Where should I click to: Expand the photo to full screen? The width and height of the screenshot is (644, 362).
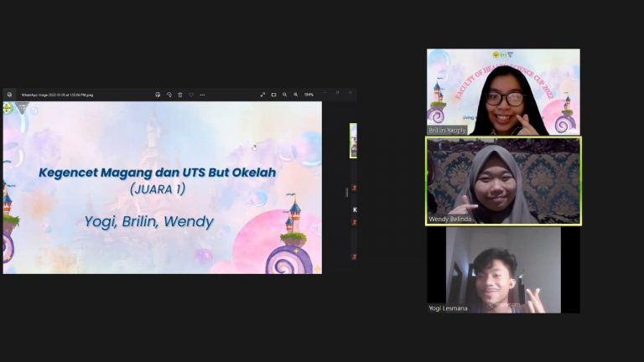[262, 95]
